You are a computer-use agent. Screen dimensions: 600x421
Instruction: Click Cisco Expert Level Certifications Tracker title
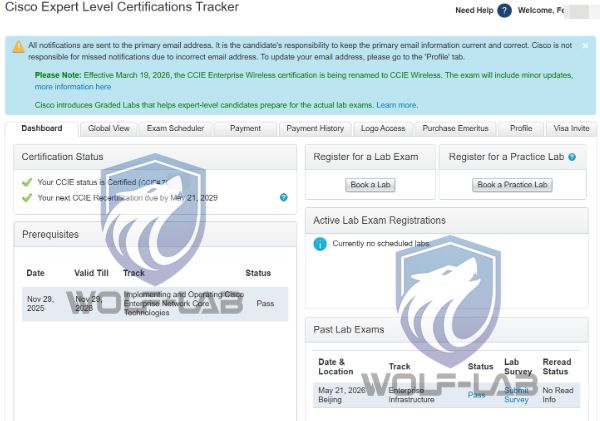click(x=122, y=7)
